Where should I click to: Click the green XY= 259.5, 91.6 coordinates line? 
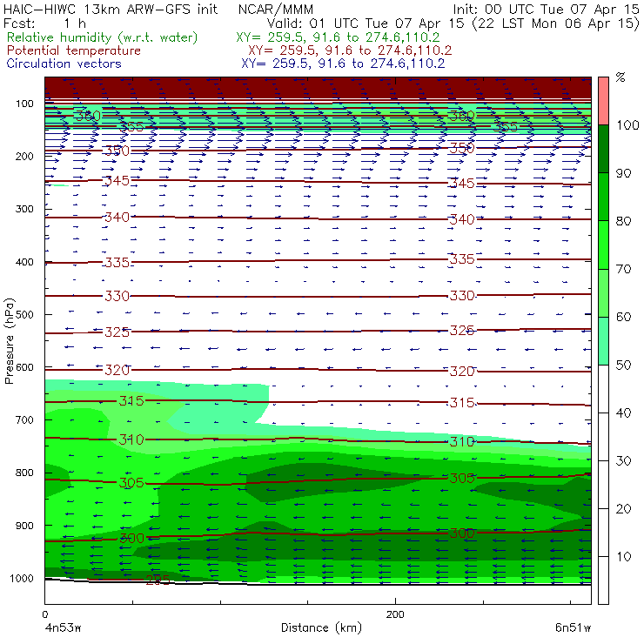click(x=338, y=37)
